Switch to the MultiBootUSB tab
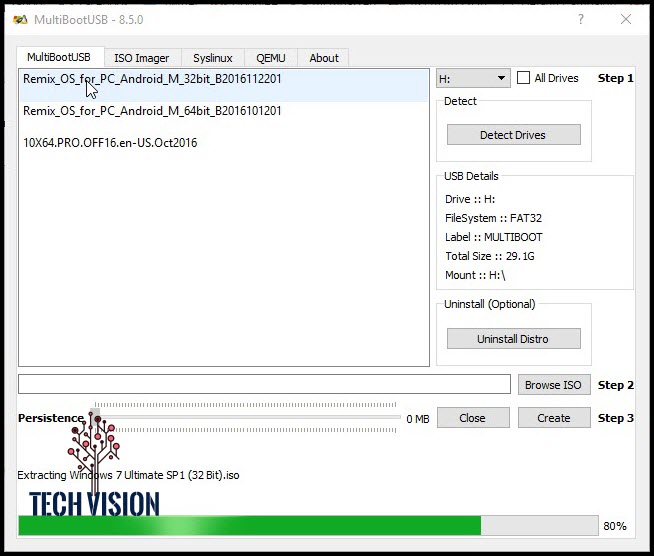This screenshot has width=654, height=556. pyautogui.click(x=59, y=57)
